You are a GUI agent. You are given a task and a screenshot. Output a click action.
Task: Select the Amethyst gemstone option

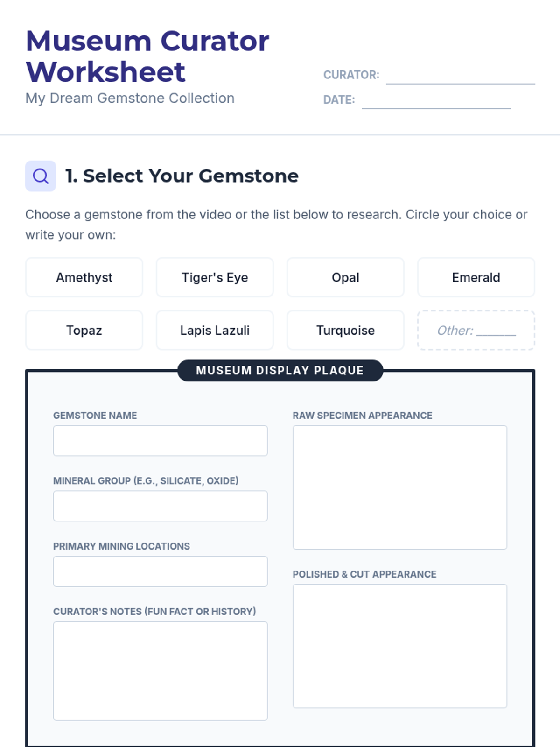(x=84, y=277)
